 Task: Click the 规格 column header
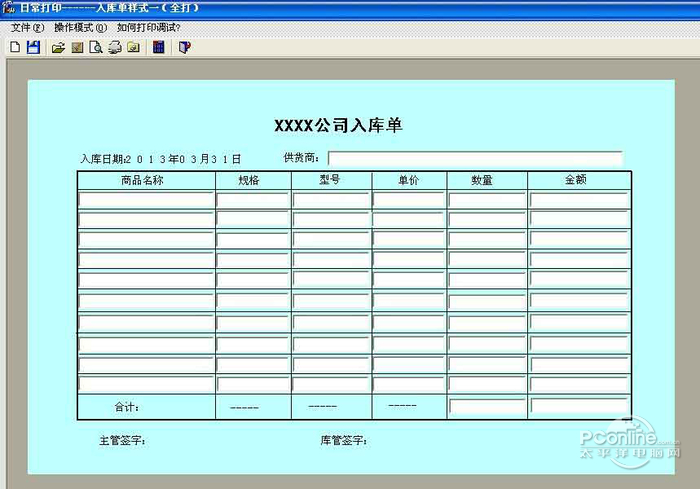pos(249,180)
